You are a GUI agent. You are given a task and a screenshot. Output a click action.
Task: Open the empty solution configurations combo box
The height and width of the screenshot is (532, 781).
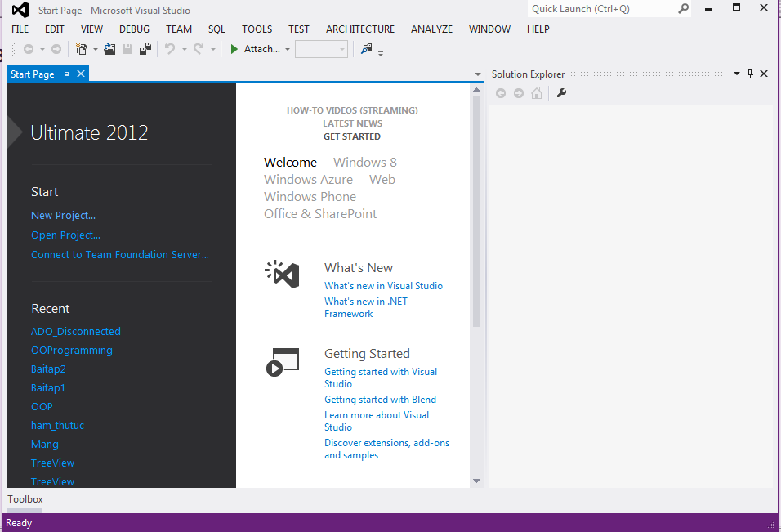pyautogui.click(x=321, y=49)
